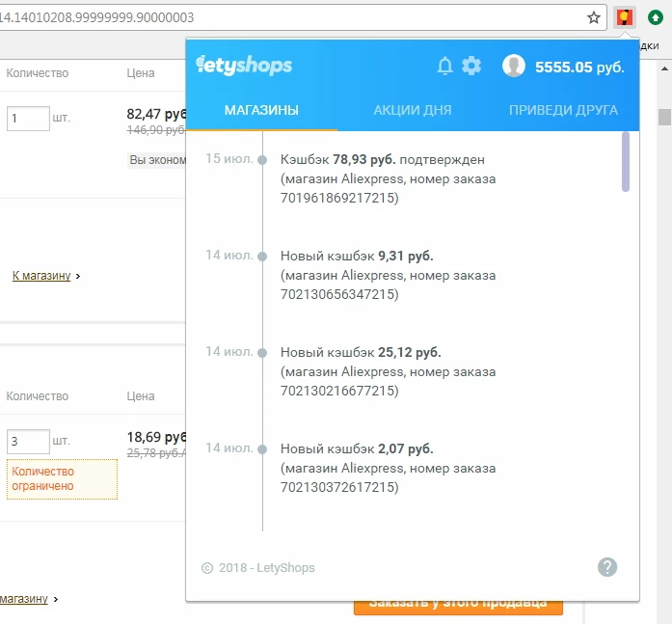Screen dimensions: 672x624
Task: Open the help question mark icon
Action: tap(607, 567)
